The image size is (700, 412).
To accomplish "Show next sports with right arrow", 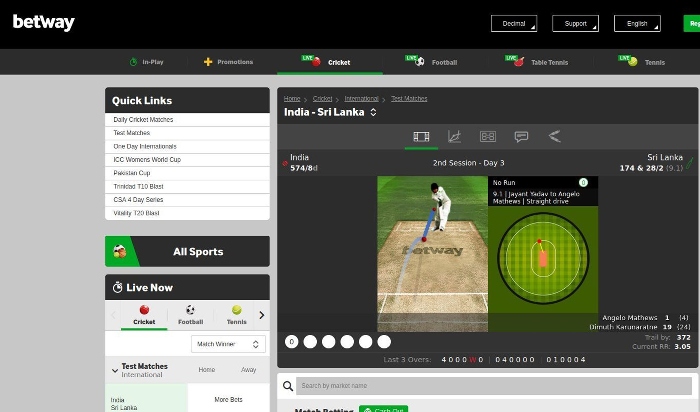I will coord(262,315).
